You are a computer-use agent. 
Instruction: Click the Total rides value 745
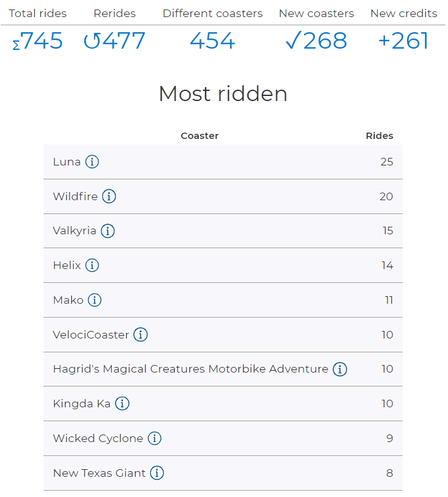pyautogui.click(x=38, y=41)
